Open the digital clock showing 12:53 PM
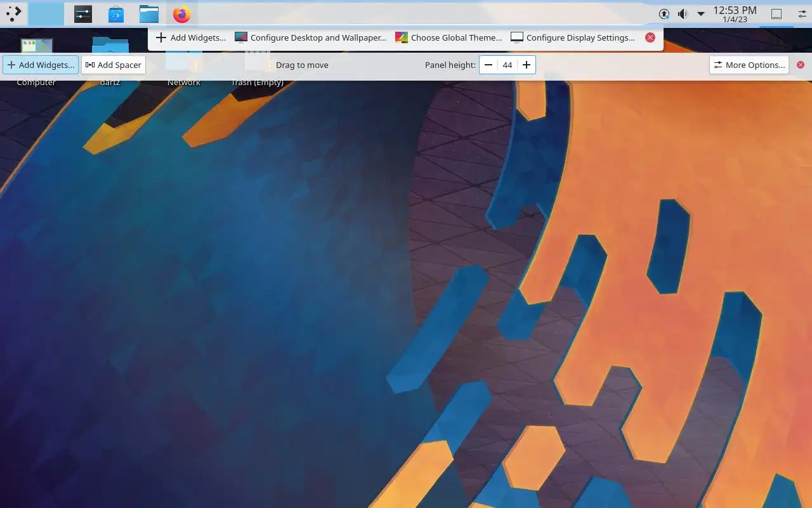Viewport: 812px width, 508px height. pos(735,14)
